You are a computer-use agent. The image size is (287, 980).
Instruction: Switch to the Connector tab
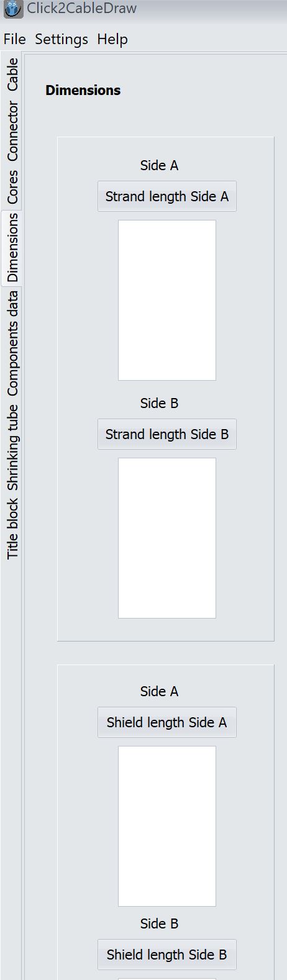(12, 132)
